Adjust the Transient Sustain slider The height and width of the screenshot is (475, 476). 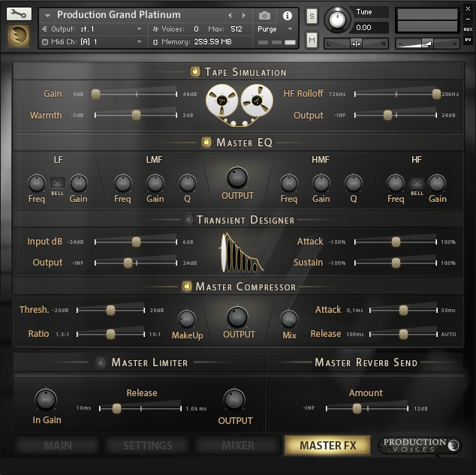pyautogui.click(x=396, y=263)
